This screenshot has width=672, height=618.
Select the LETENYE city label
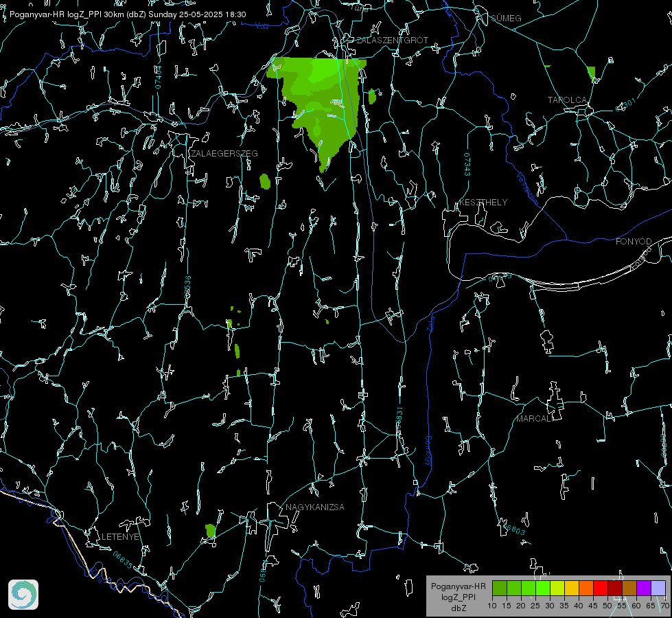click(x=120, y=536)
